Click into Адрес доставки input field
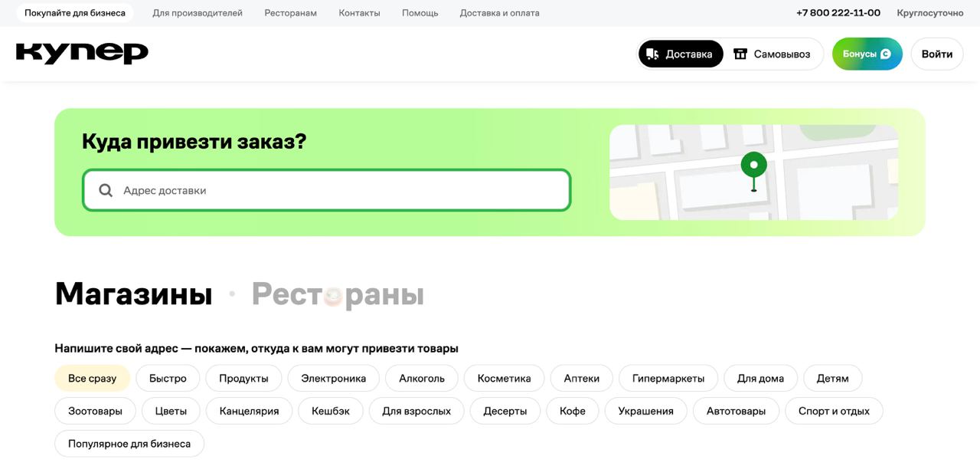Viewport: 980px width, 466px height. point(327,190)
